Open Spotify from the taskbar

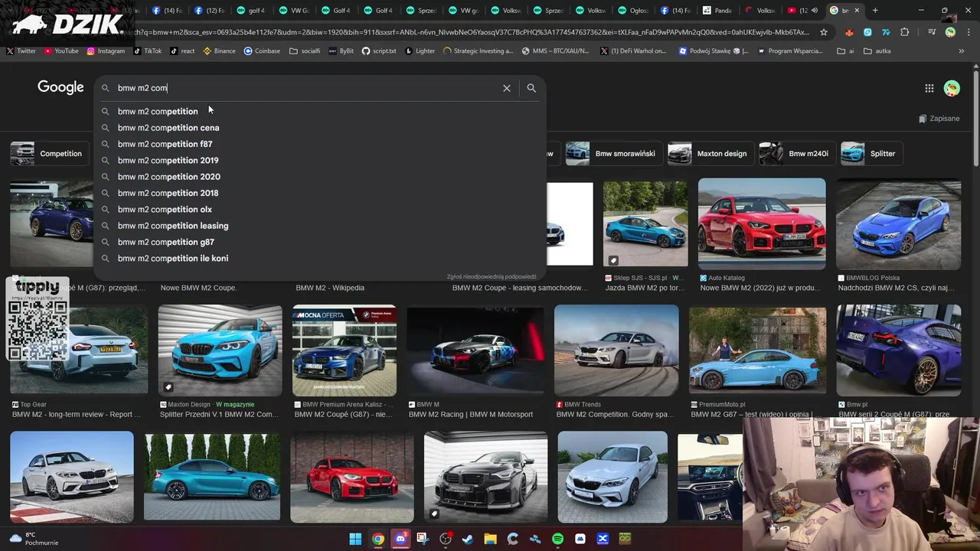tap(557, 539)
